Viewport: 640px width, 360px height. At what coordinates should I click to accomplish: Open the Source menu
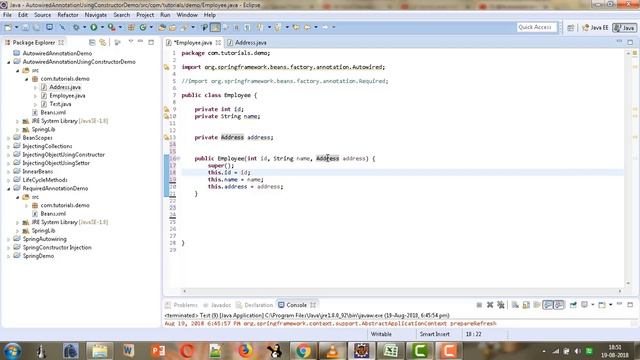(42, 15)
